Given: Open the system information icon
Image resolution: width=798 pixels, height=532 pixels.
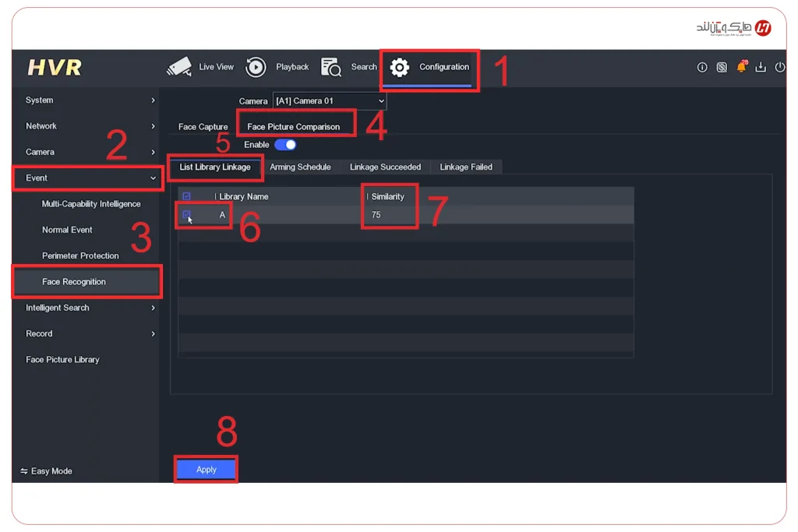Looking at the screenshot, I should click(702, 68).
